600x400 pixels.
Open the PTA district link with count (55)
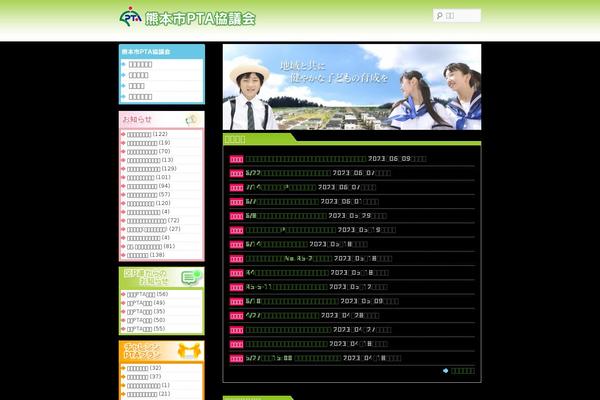[146, 329]
